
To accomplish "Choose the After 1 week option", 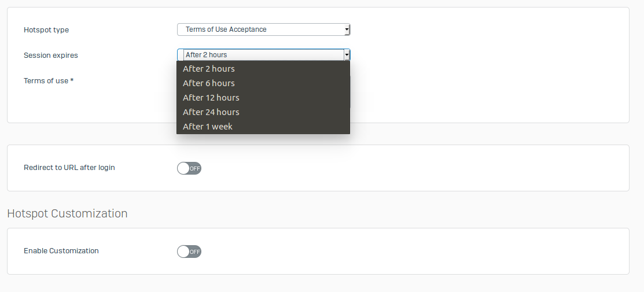I will [208, 127].
